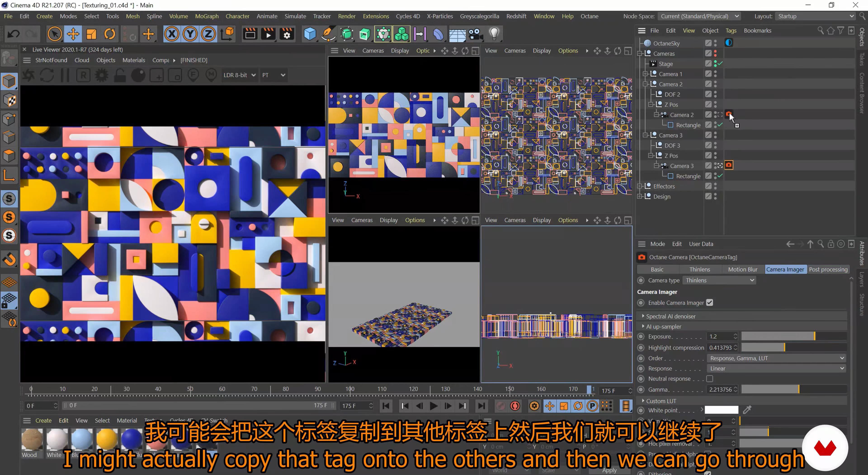Click the Live Viewer send scene icon
The image size is (868, 475).
29,75
